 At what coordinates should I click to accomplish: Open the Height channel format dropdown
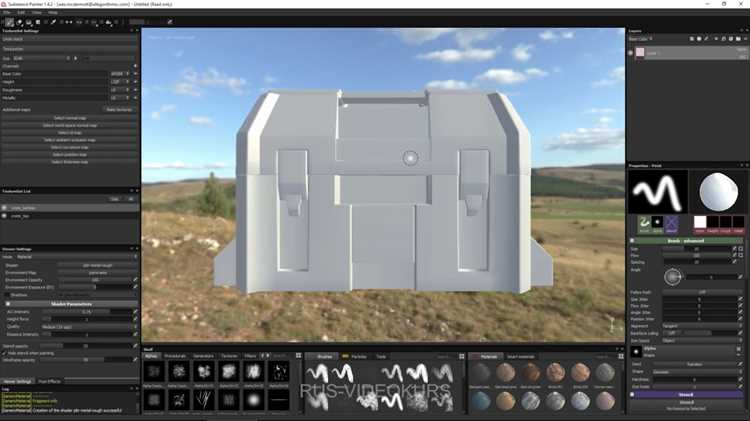coord(120,82)
